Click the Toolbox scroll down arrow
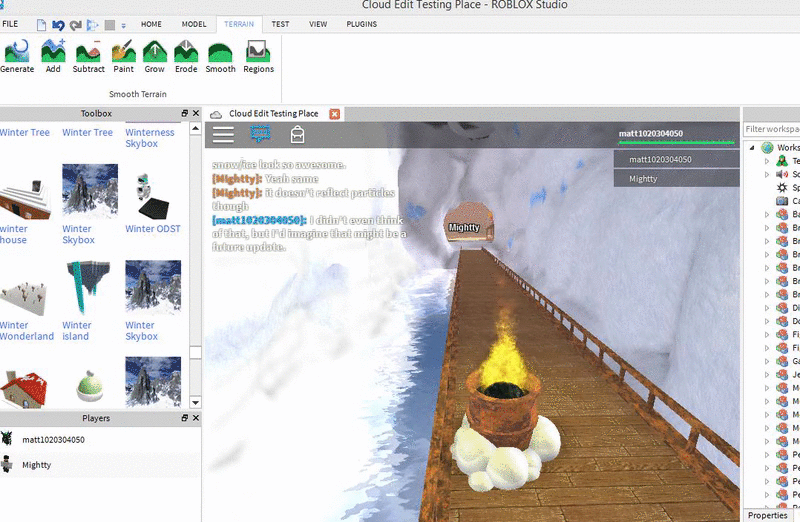800x522 pixels. coord(195,403)
